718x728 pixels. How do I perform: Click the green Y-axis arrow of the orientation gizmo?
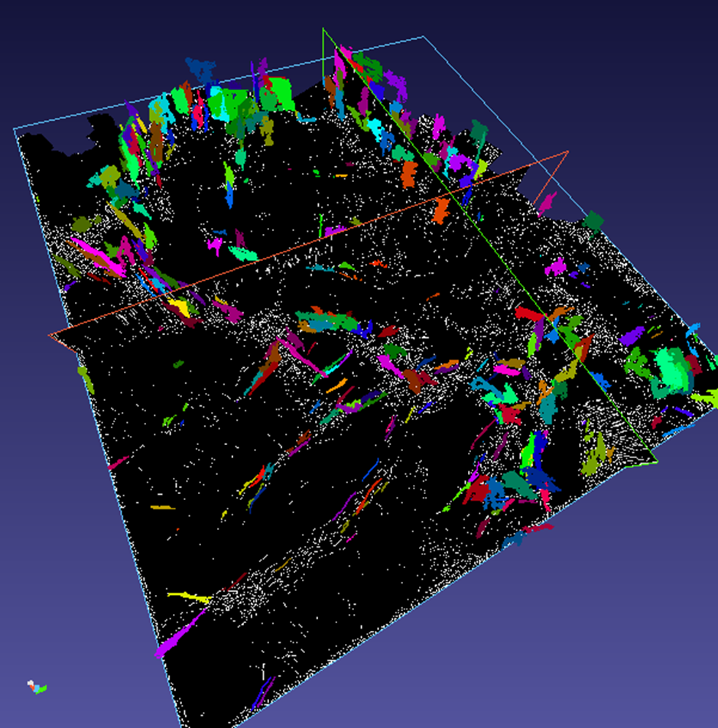pyautogui.click(x=42, y=690)
